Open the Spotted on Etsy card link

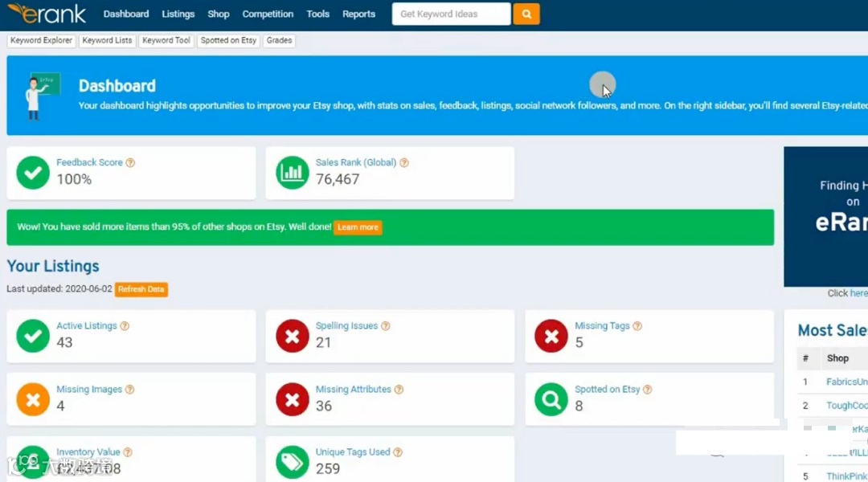608,390
